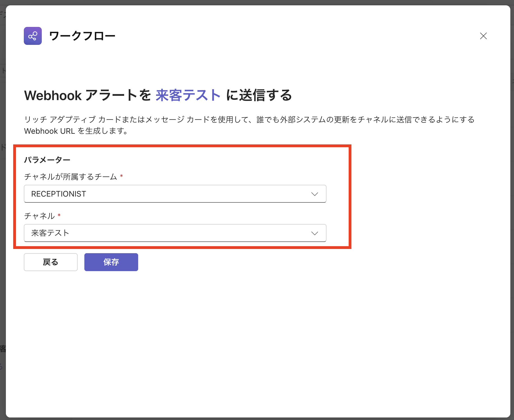Viewport: 514px width, 420px height.
Task: Click the チャネル field label
Action: (40, 216)
